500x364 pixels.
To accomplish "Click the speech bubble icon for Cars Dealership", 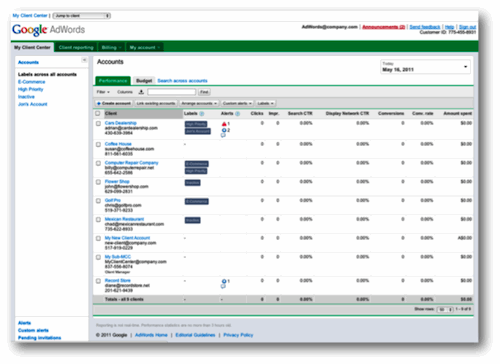I will pos(223,135).
